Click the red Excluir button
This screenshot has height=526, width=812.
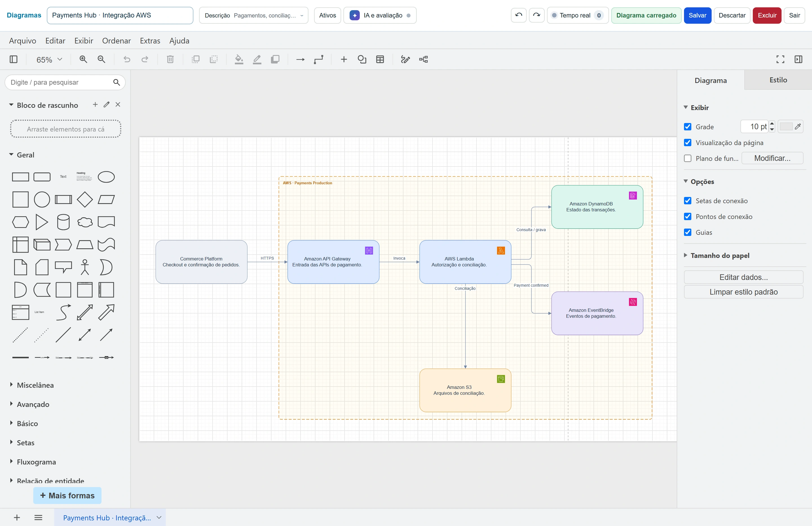[x=767, y=15]
